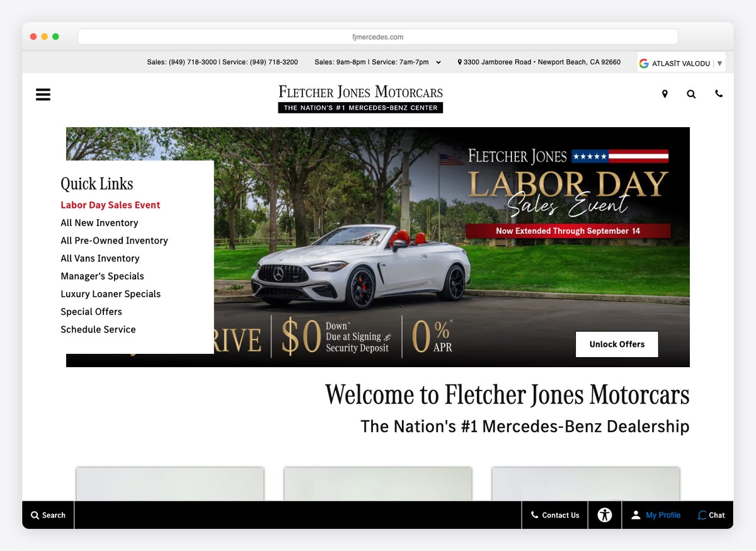Click the Google Translate logo icon
The width and height of the screenshot is (756, 551).
(x=644, y=63)
